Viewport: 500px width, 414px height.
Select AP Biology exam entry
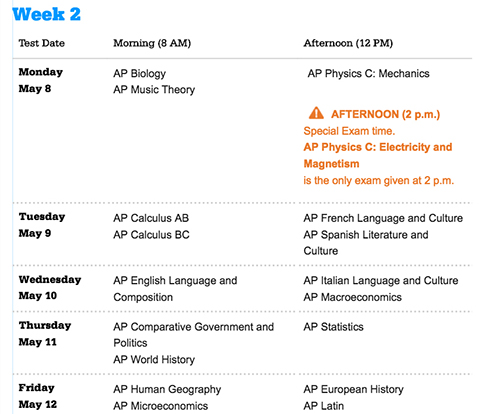[x=139, y=73]
